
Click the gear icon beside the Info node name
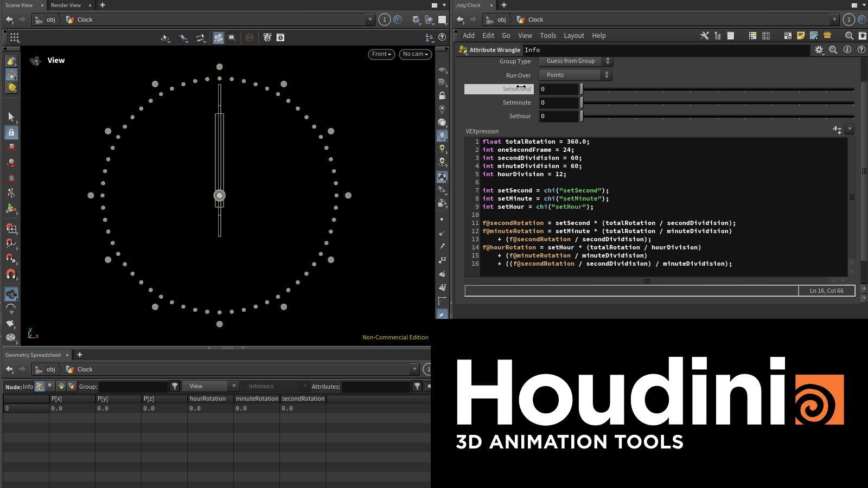[819, 50]
